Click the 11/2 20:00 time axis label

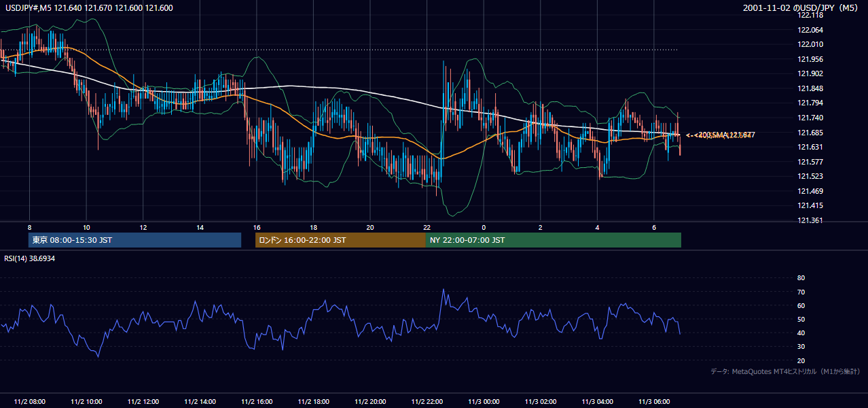click(x=370, y=402)
